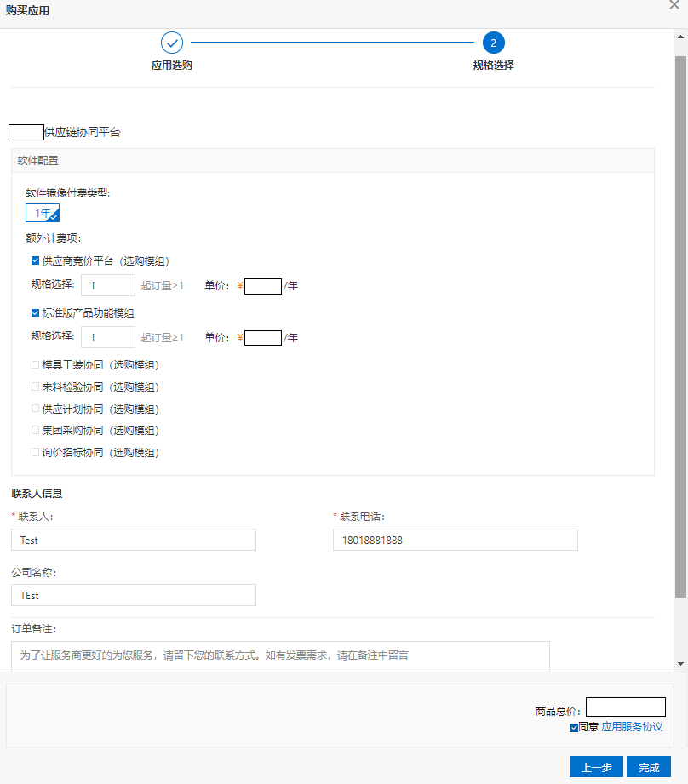Viewport: 688px width, 784px height.
Task: Check 模具工装协同（选购模组）
Action: click(35, 365)
